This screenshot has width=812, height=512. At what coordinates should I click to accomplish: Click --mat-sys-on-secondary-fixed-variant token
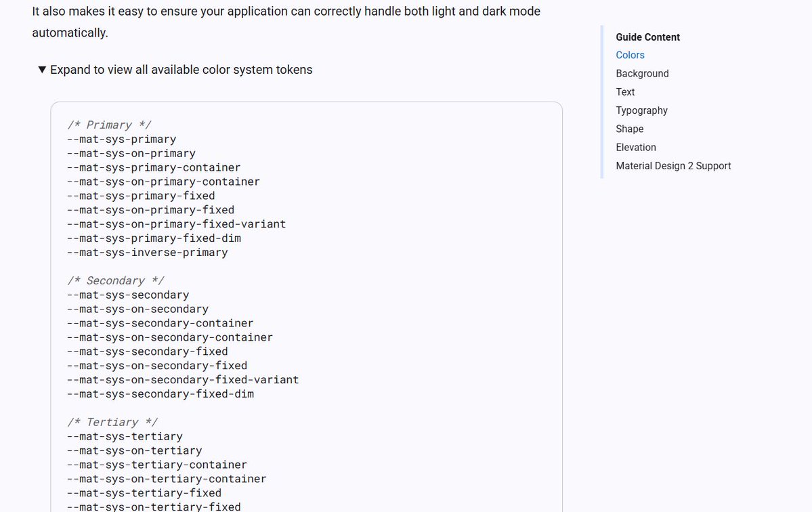pos(183,379)
